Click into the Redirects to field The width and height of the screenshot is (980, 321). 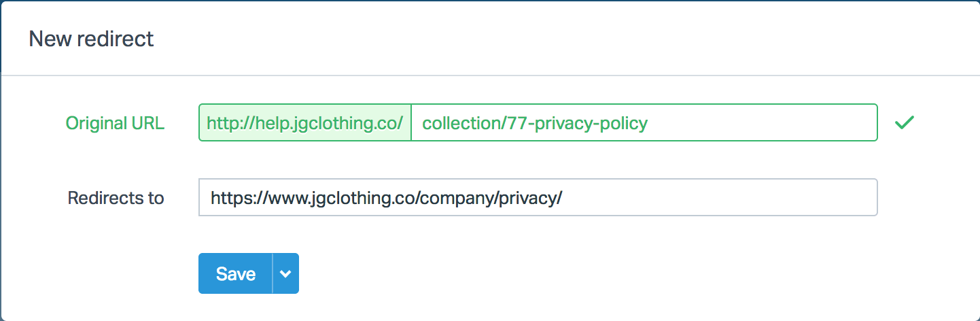537,197
